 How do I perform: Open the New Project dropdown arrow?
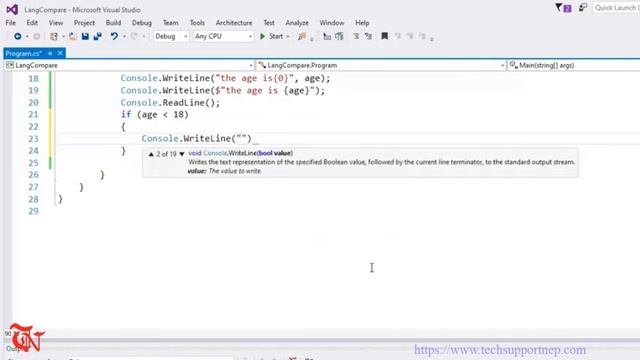(63, 36)
